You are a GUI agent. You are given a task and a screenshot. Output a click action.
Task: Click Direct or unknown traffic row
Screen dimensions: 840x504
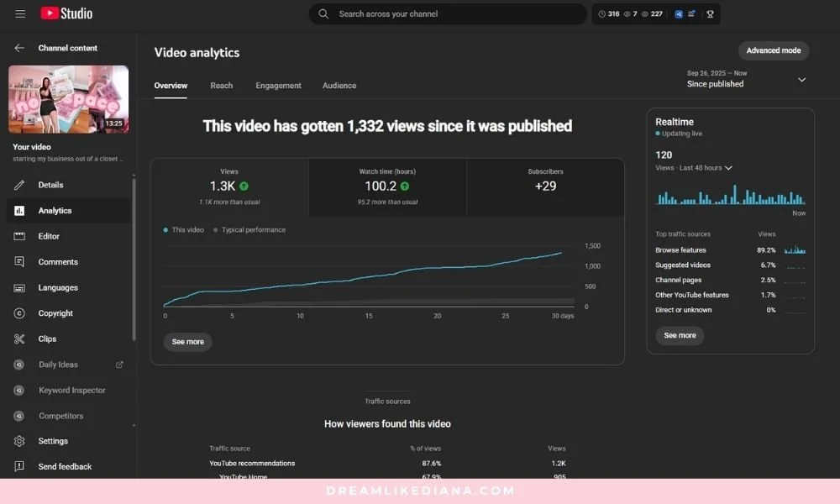coord(730,310)
